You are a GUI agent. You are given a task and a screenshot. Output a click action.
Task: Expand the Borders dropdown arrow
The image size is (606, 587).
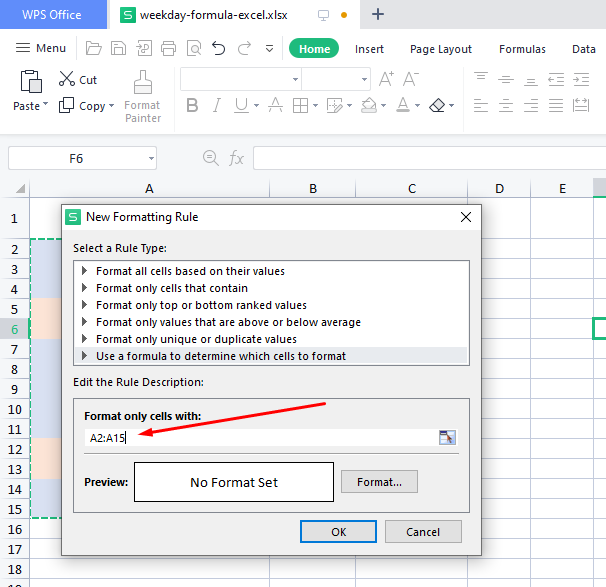(x=315, y=105)
